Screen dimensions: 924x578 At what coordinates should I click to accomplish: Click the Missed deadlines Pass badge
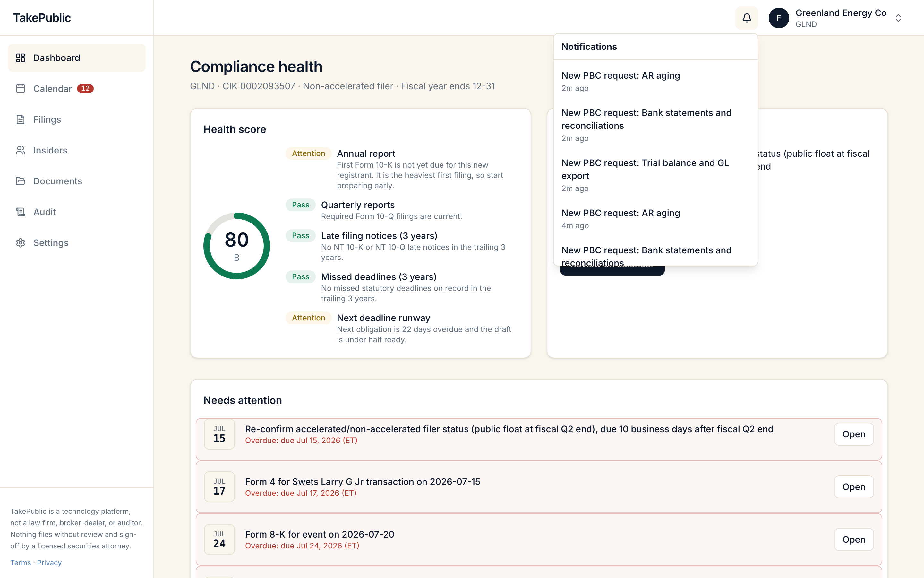click(301, 277)
